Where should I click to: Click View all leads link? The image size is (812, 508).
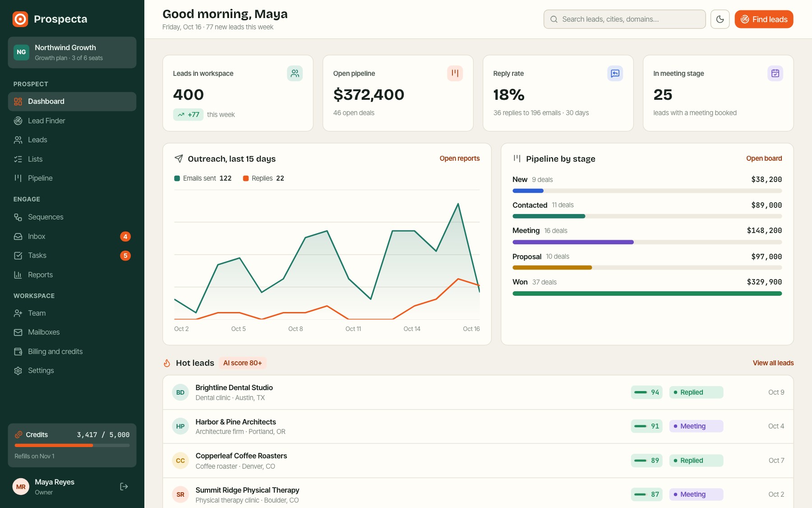[773, 363]
